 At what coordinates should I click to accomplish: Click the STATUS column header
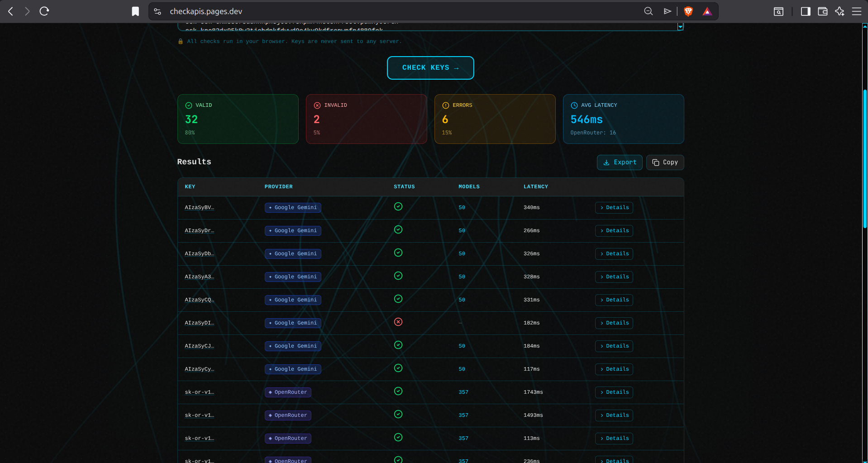point(404,186)
